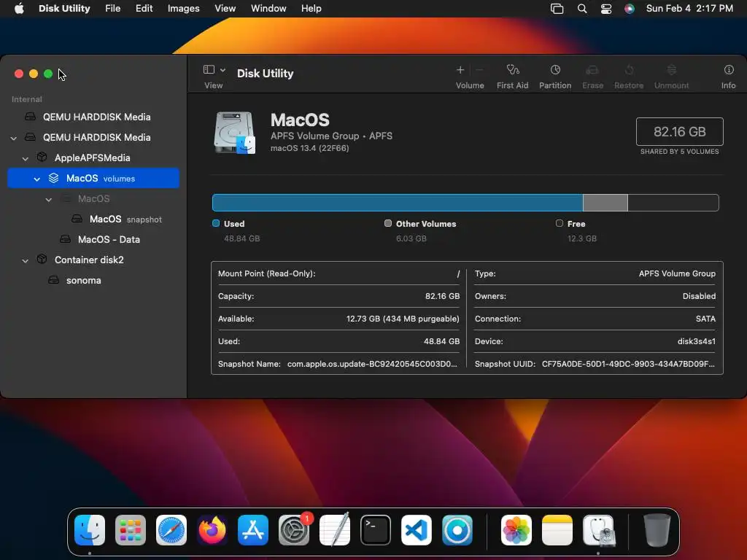Click the MacOS volumes stack icon

[x=53, y=178]
